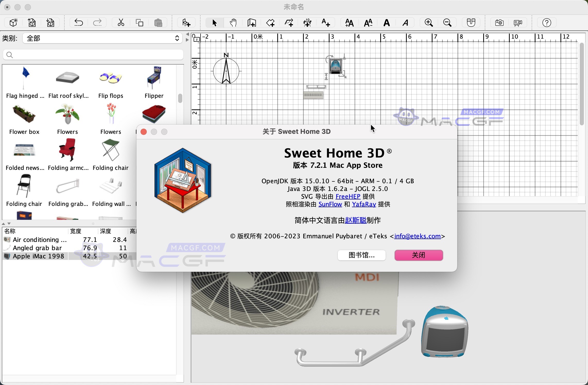Image resolution: width=588 pixels, height=385 pixels.
Task: Click the 关闭 button in the About dialog
Action: tap(418, 255)
